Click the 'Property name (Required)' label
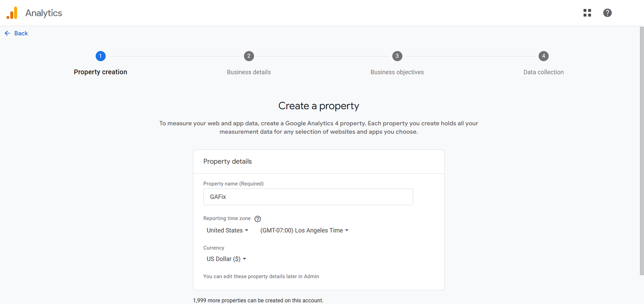This screenshot has width=644, height=304. coord(233,184)
